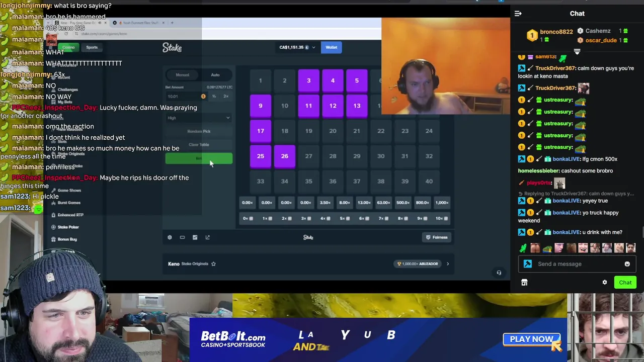Deselect Keno tile number 17

coord(260,131)
